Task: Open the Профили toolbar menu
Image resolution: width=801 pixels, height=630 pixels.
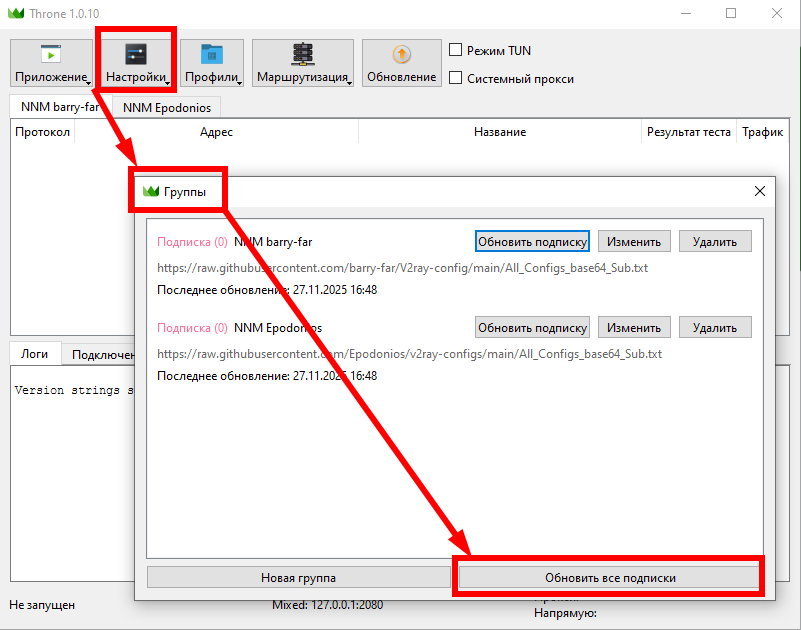Action: coord(211,63)
